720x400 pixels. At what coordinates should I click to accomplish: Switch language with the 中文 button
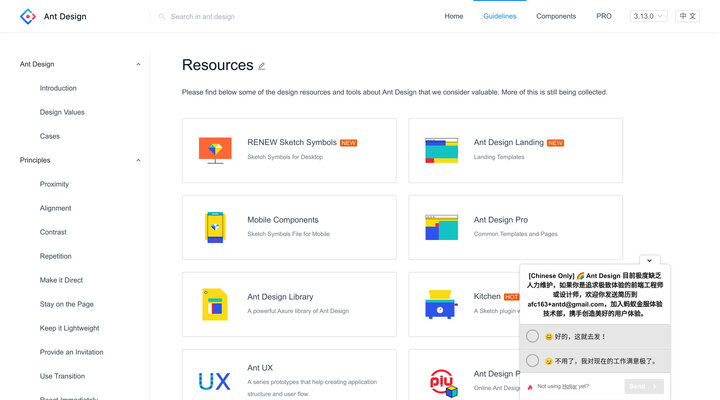[688, 16]
